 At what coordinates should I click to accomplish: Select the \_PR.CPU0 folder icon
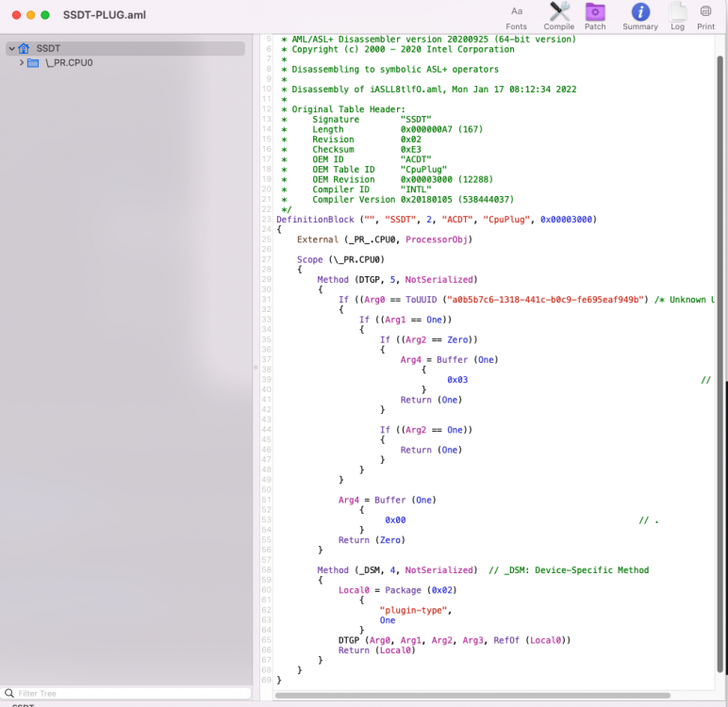point(33,62)
